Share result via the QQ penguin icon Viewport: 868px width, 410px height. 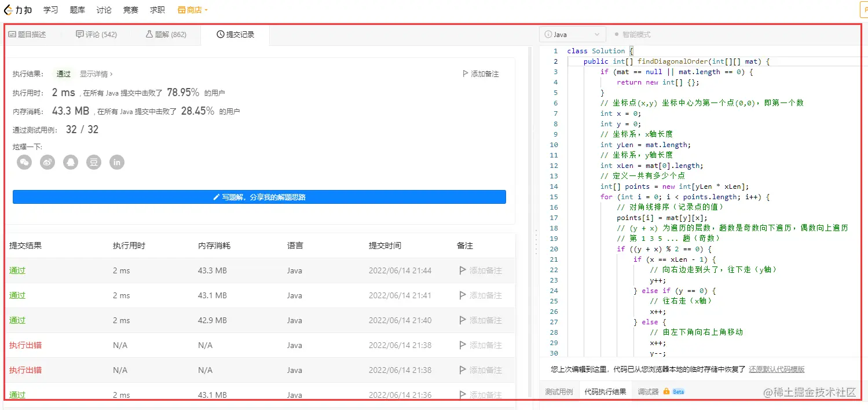(71, 162)
